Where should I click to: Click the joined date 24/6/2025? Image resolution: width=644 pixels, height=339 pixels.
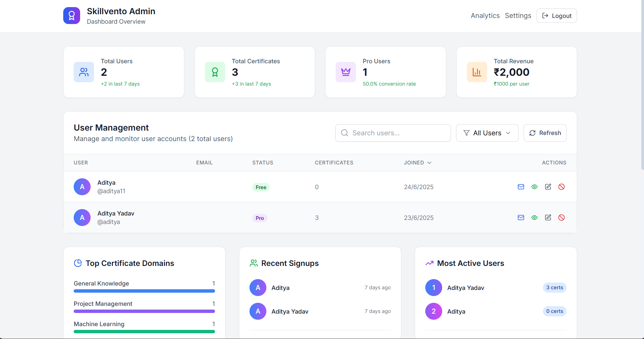click(x=419, y=187)
